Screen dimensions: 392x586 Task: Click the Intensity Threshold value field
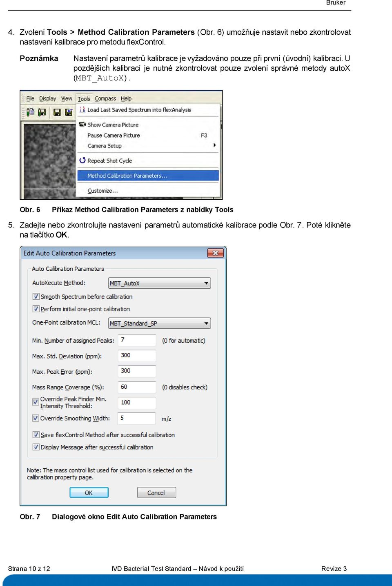137,402
